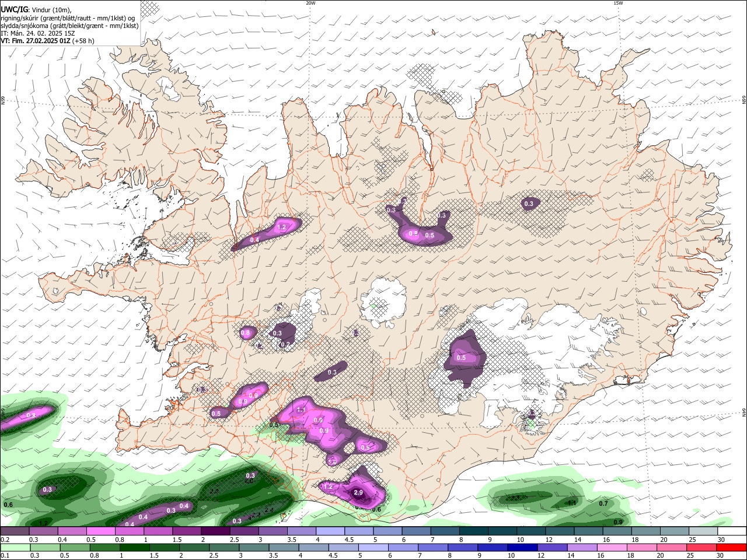The image size is (747, 560).
Task: Click '0.2' on the upper snow legend
Action: click(5, 540)
